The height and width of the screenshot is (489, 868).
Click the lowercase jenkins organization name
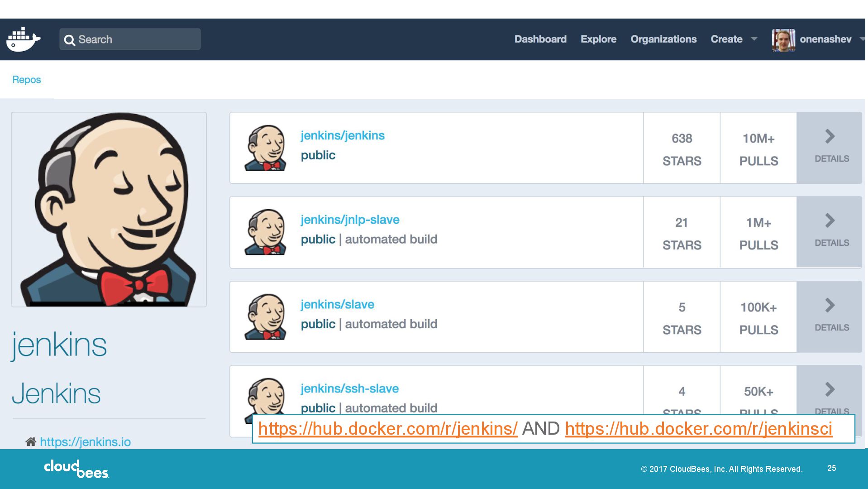pyautogui.click(x=59, y=345)
